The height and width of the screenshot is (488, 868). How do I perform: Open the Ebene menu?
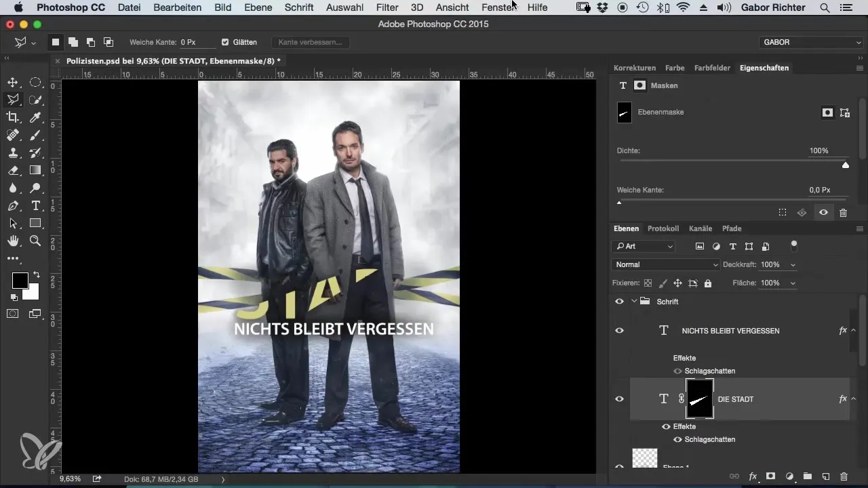[258, 7]
